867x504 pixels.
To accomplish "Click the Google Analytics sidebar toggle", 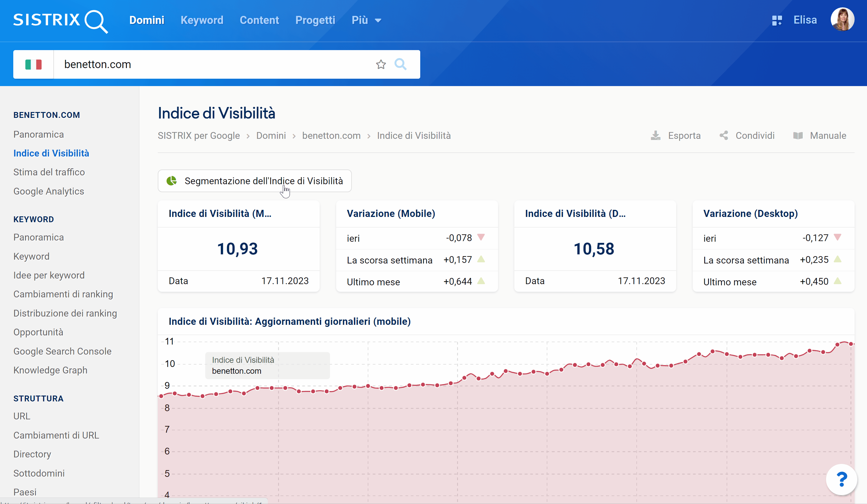I will 48,191.
